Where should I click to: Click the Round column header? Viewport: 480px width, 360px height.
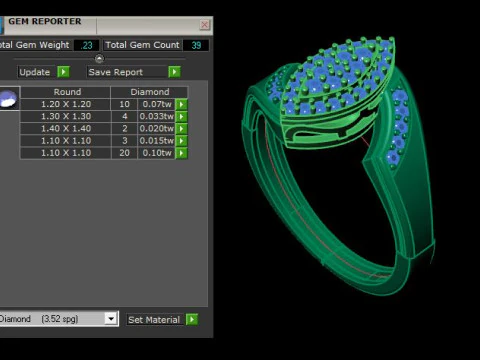pos(66,92)
